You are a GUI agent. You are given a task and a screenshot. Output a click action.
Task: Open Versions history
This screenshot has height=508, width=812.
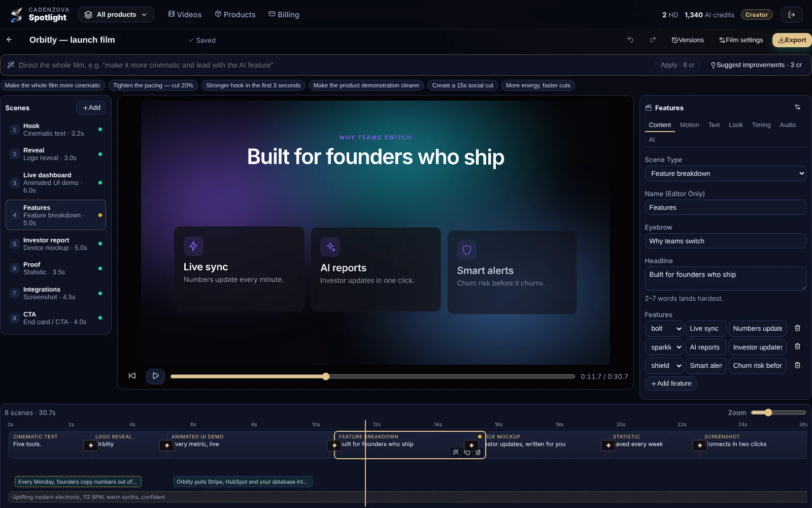[x=688, y=40]
